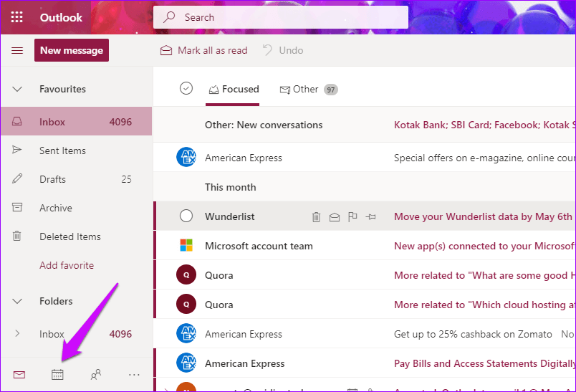Switch to Mail module icon
This screenshot has width=576, height=392.
19,375
